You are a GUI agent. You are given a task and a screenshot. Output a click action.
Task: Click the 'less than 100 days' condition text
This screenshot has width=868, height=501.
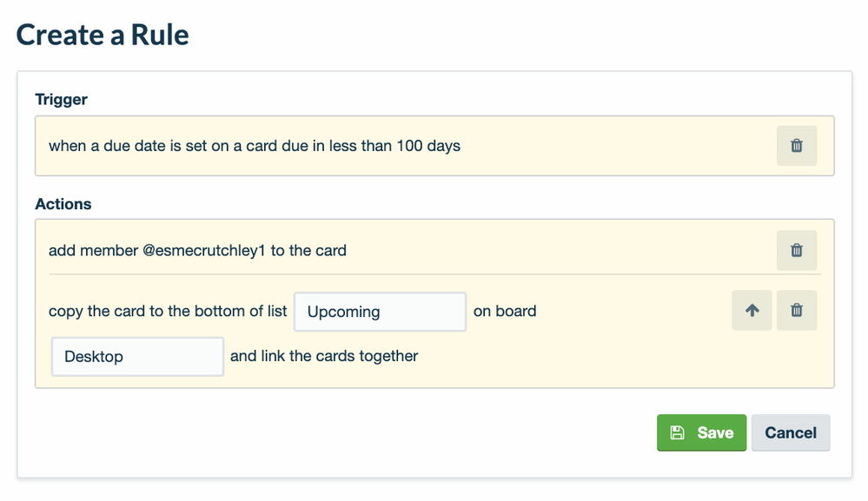click(x=394, y=146)
